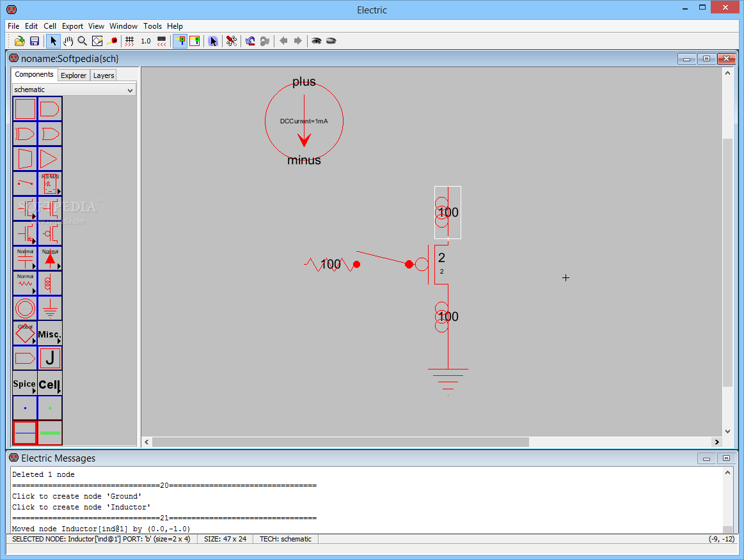
Task: Select the double-circle source component
Action: click(25, 308)
